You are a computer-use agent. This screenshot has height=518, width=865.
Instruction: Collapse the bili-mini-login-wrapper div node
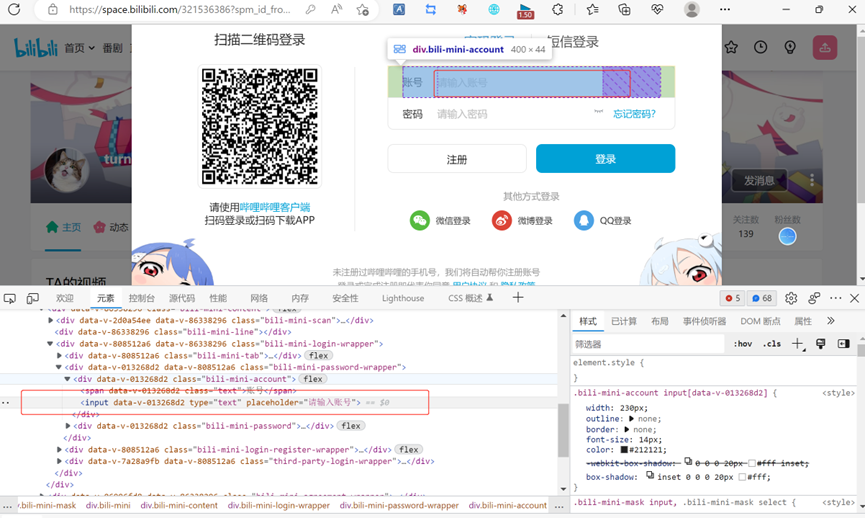tap(50, 344)
